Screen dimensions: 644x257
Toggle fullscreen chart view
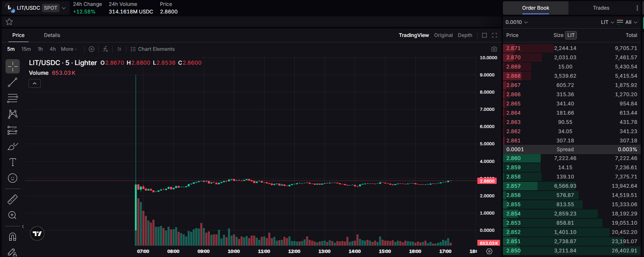[x=495, y=35]
